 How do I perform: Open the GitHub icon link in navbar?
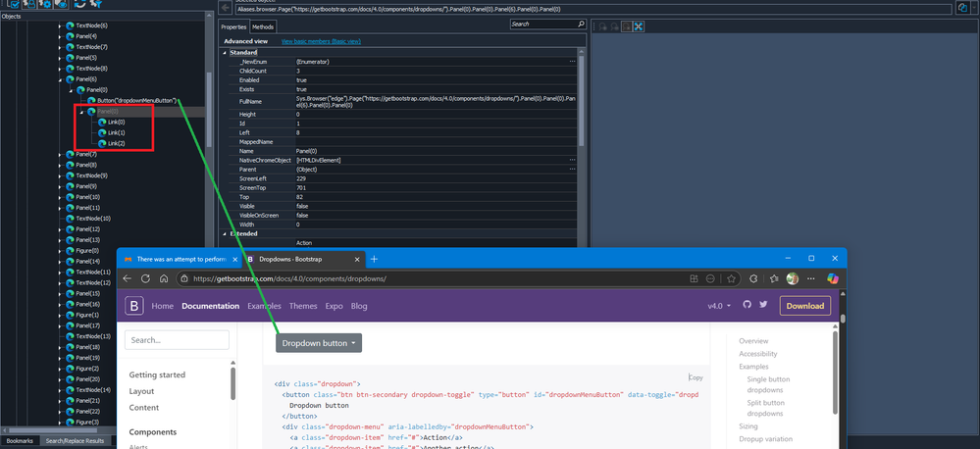747,306
